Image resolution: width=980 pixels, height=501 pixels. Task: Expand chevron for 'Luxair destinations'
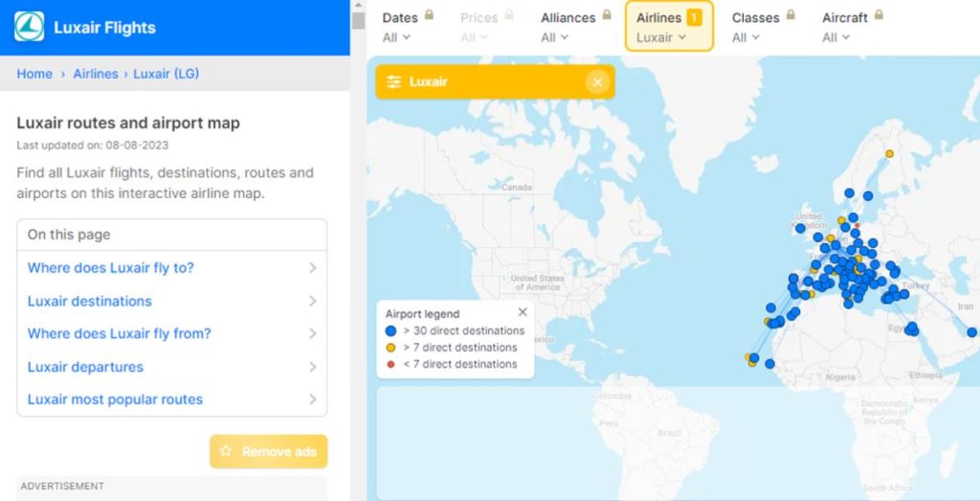[x=313, y=301]
